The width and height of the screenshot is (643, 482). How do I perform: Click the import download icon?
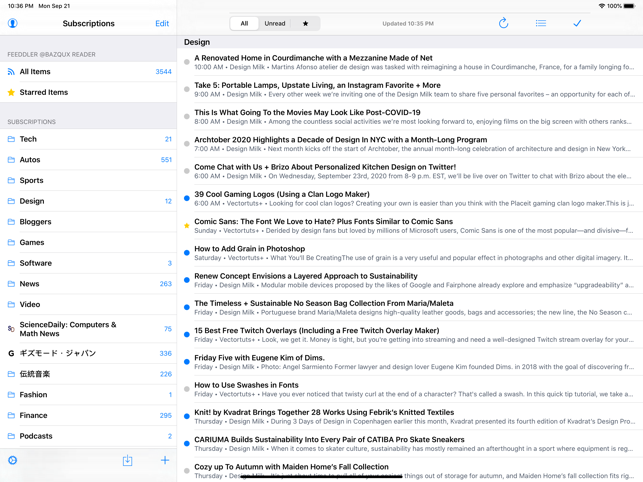tap(128, 460)
